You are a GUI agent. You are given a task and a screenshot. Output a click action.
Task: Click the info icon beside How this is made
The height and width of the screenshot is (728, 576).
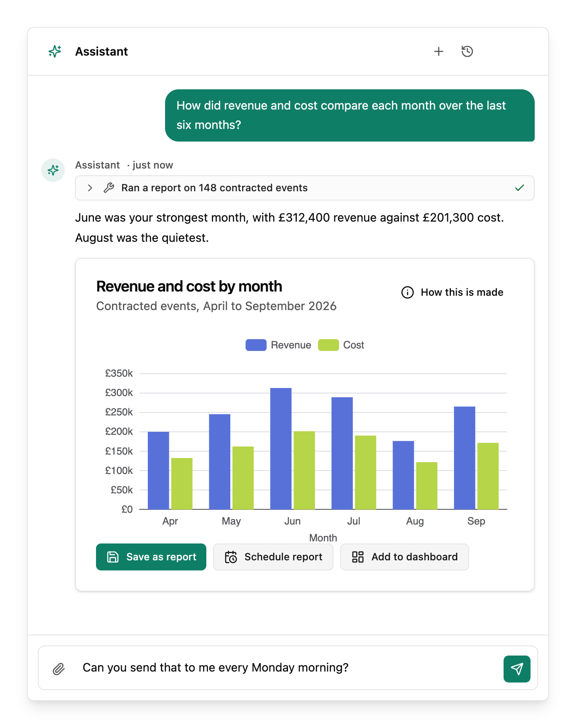coord(407,292)
